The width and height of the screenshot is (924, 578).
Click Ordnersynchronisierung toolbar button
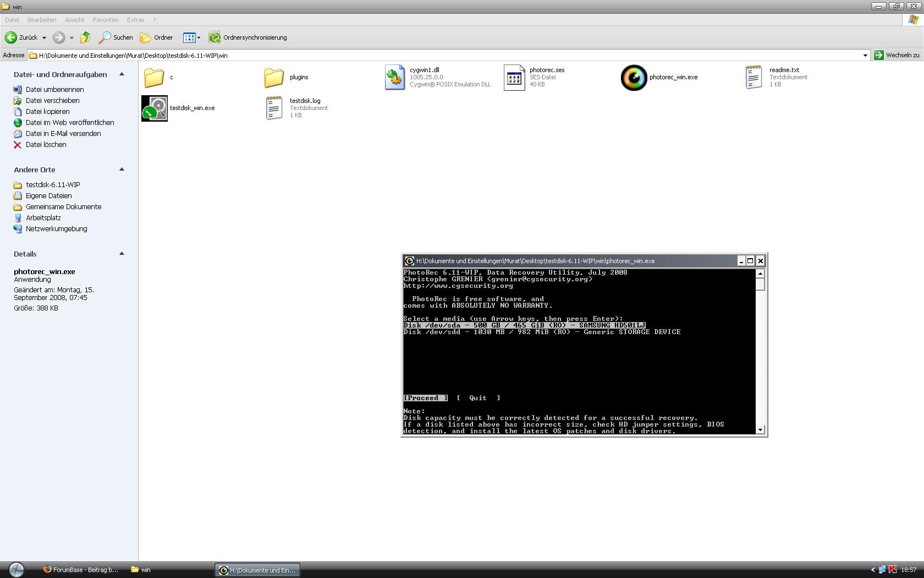click(248, 37)
